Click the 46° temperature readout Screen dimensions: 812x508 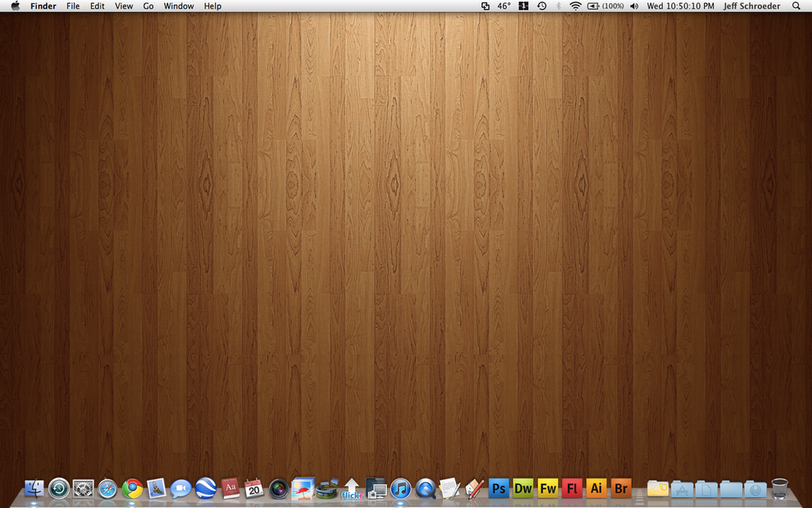click(504, 6)
